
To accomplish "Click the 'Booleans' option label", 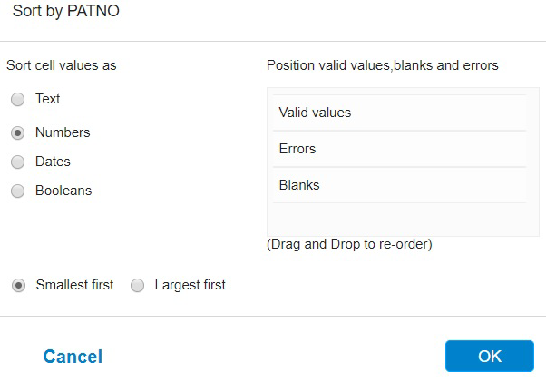I will coord(63,191).
